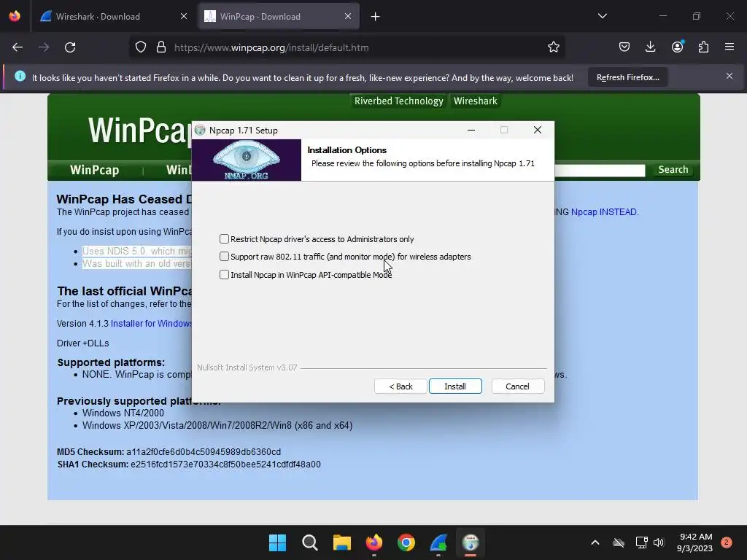Click the WinPcap navigation menu item
Screen dimensions: 747x560
pyautogui.click(x=94, y=170)
